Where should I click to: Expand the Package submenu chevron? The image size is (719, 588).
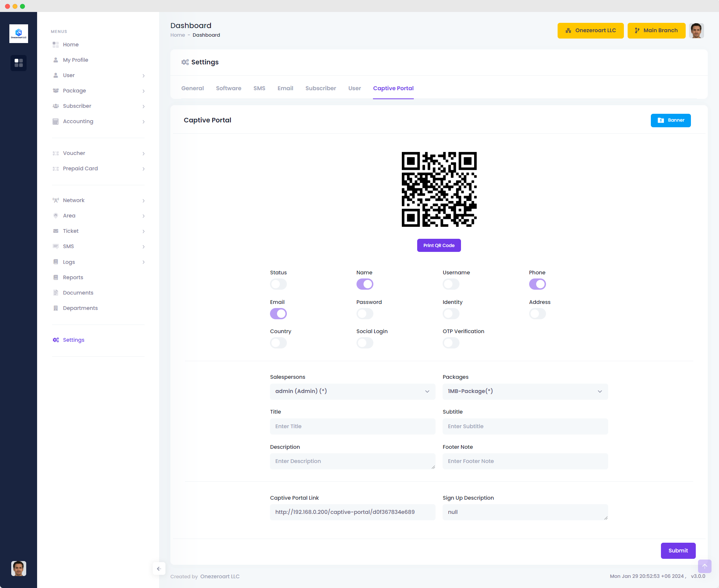143,91
